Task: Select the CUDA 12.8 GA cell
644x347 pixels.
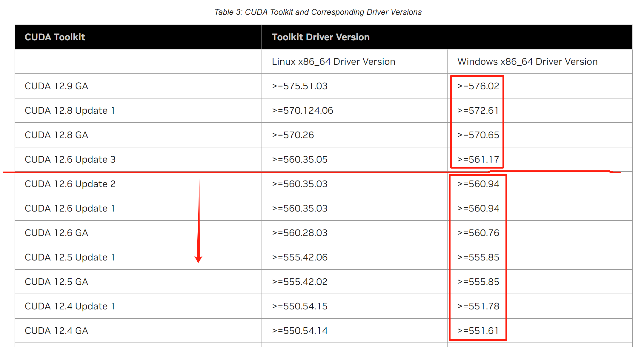Action: [56, 135]
